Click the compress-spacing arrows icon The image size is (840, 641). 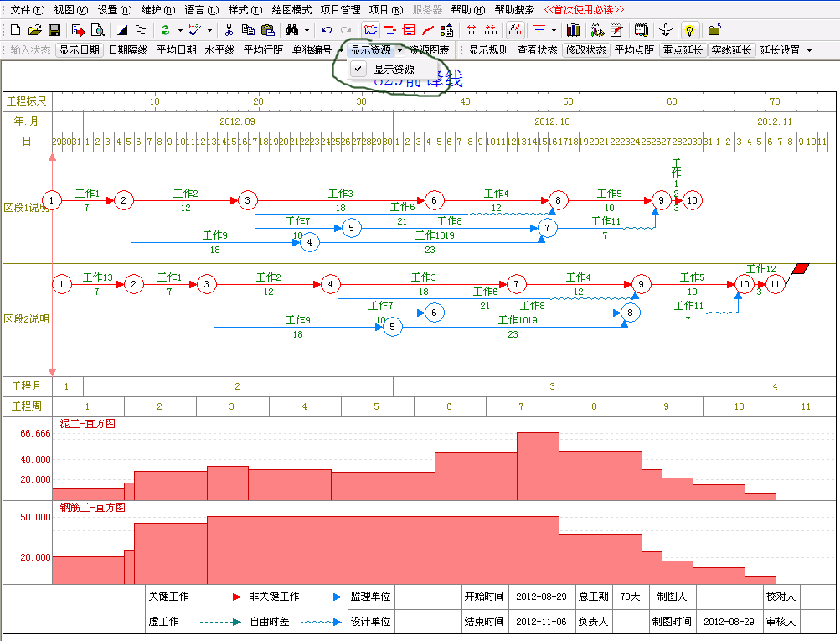tap(491, 30)
